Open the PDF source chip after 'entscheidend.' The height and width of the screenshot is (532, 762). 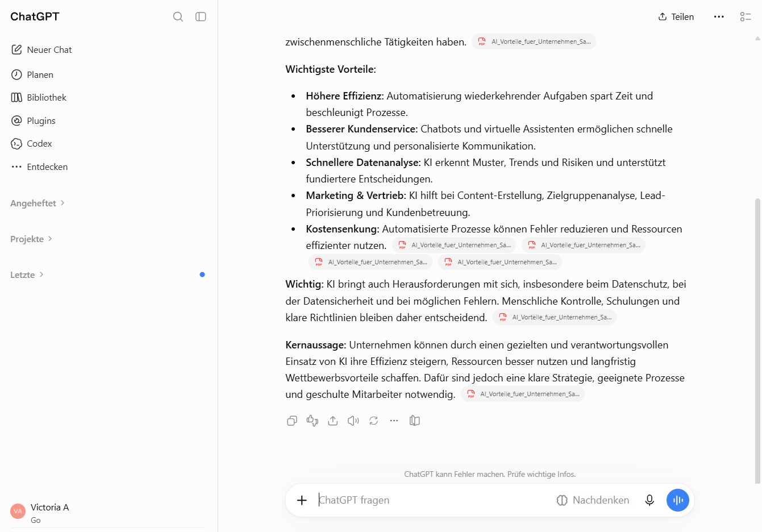[x=555, y=317]
